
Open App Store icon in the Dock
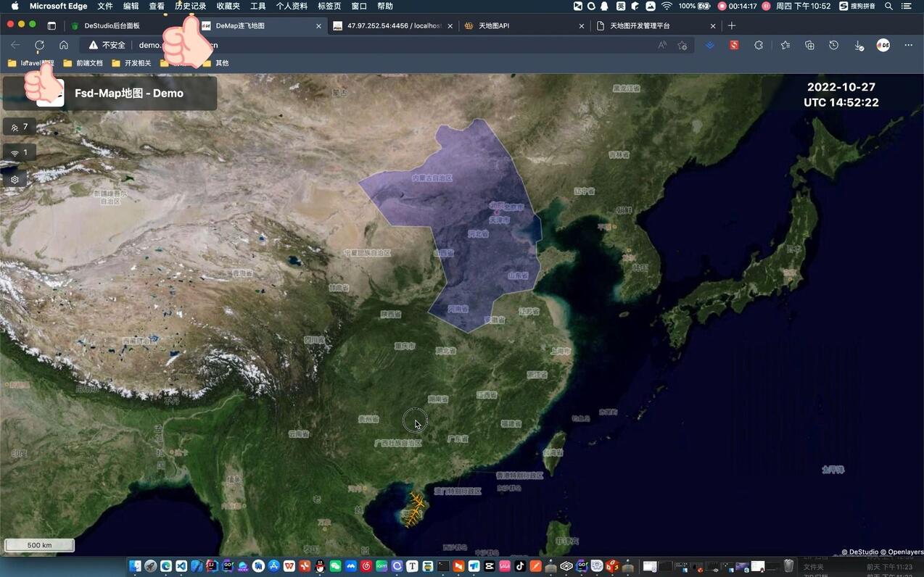[273, 565]
